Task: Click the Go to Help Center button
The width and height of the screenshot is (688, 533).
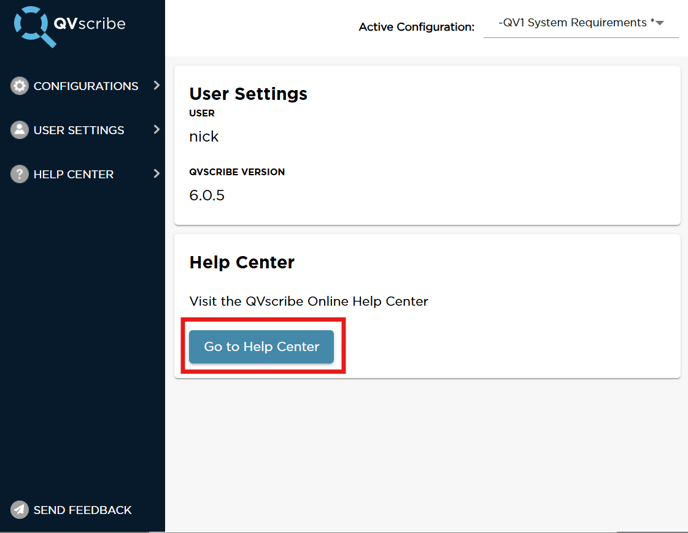Action: [262, 347]
